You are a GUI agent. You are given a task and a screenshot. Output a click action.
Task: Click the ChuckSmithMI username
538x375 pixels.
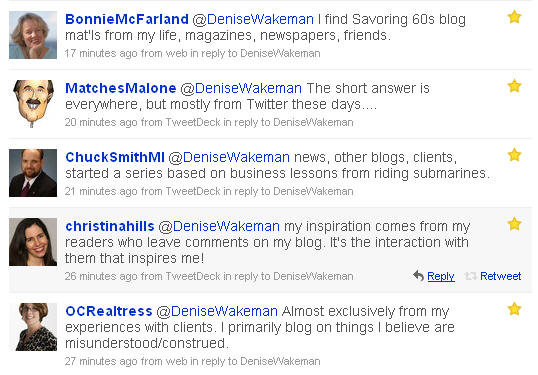pyautogui.click(x=115, y=157)
